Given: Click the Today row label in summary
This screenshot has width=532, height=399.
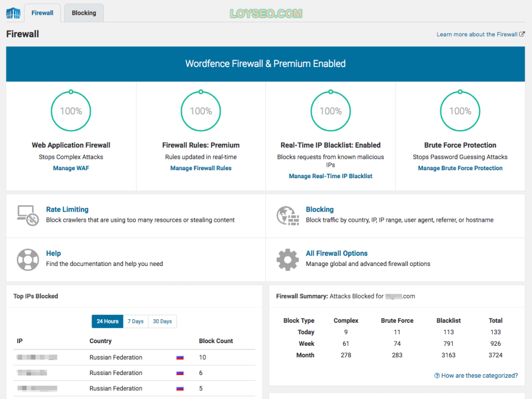Looking at the screenshot, I should (306, 332).
